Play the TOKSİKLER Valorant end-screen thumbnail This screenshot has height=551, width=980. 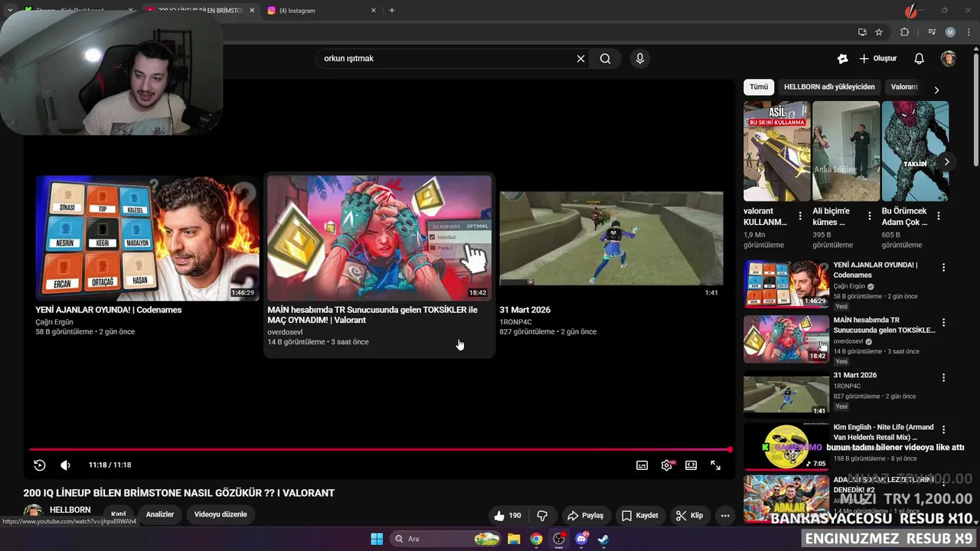coord(379,238)
